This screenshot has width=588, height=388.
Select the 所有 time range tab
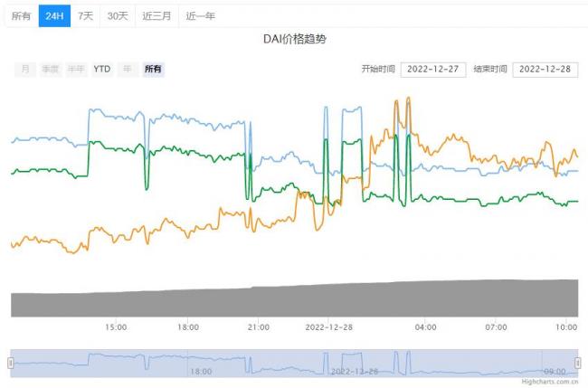click(21, 16)
